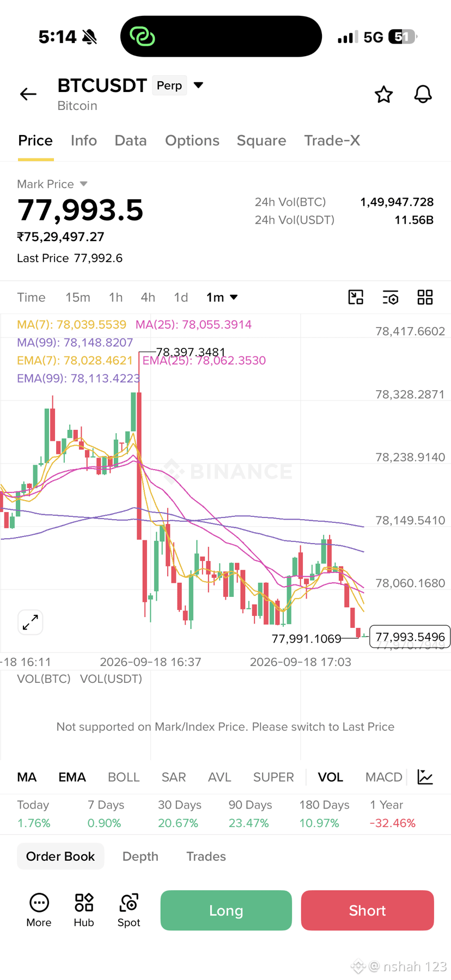The image size is (451, 980).
Task: Toggle the BOLL indicator
Action: coord(124,777)
